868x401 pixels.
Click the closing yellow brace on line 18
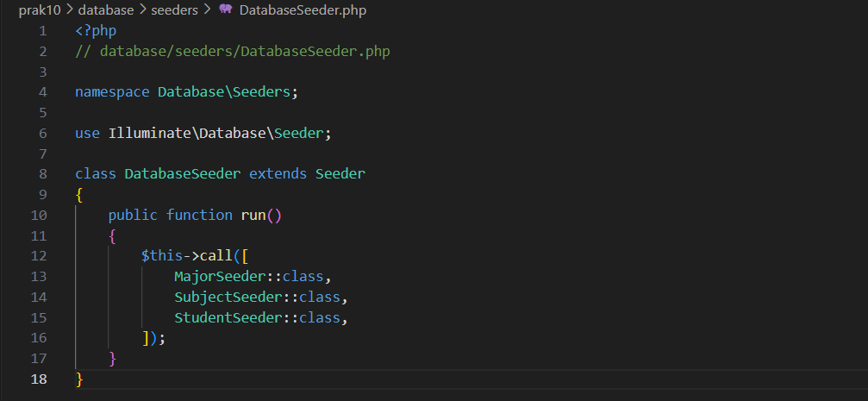[x=79, y=379]
